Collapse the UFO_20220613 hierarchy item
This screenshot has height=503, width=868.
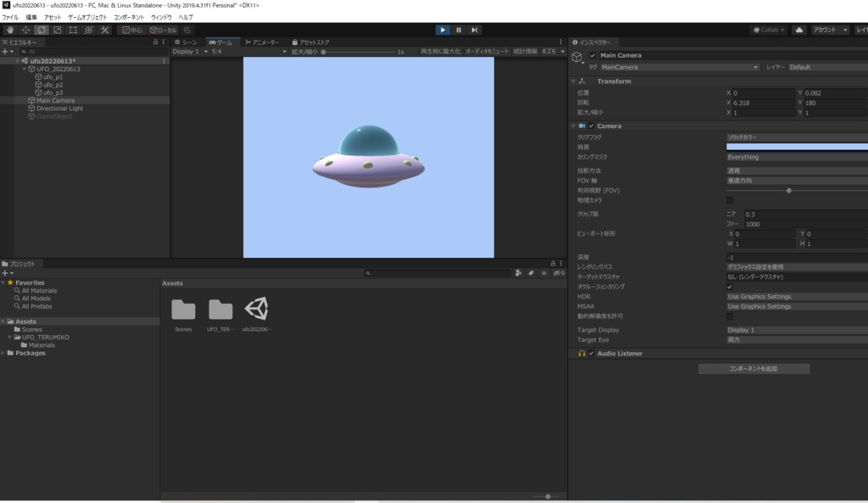[23, 70]
